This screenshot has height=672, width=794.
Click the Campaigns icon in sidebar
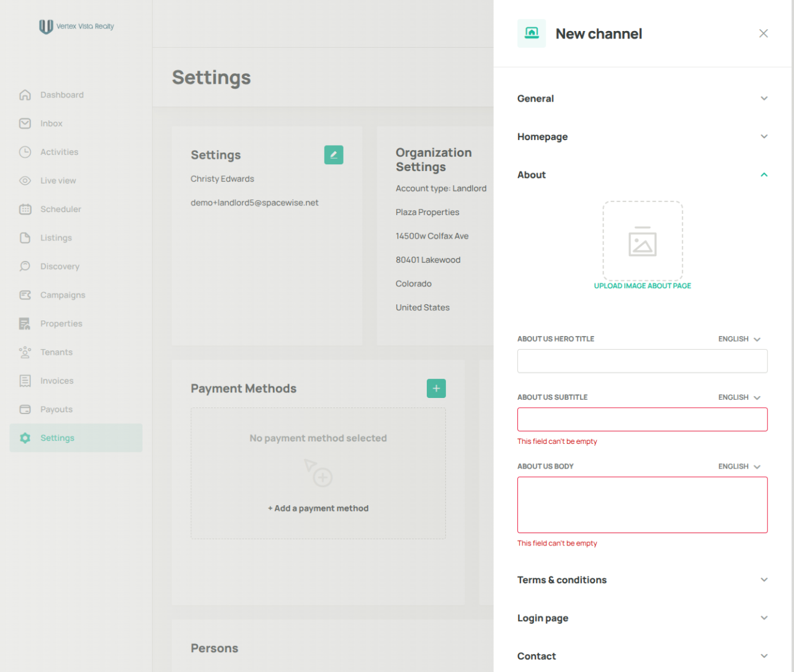click(x=25, y=295)
